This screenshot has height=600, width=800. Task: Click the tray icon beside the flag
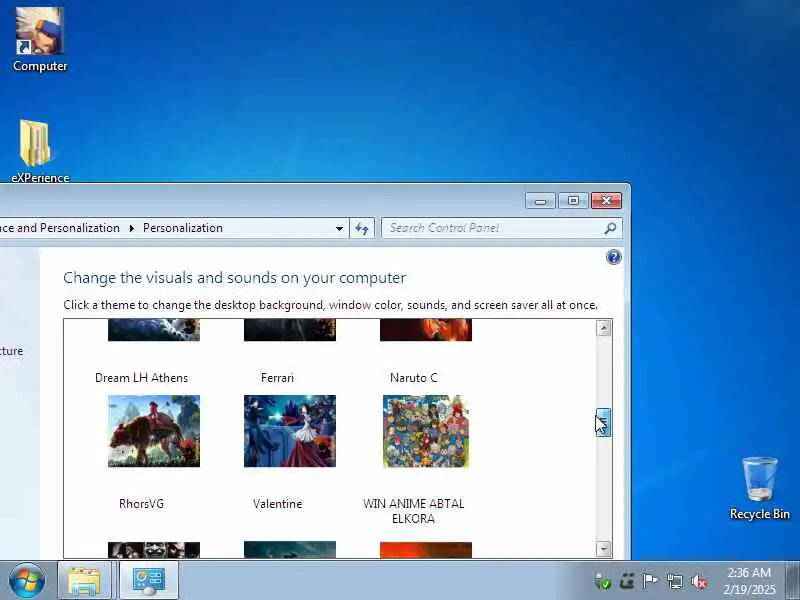coord(627,581)
